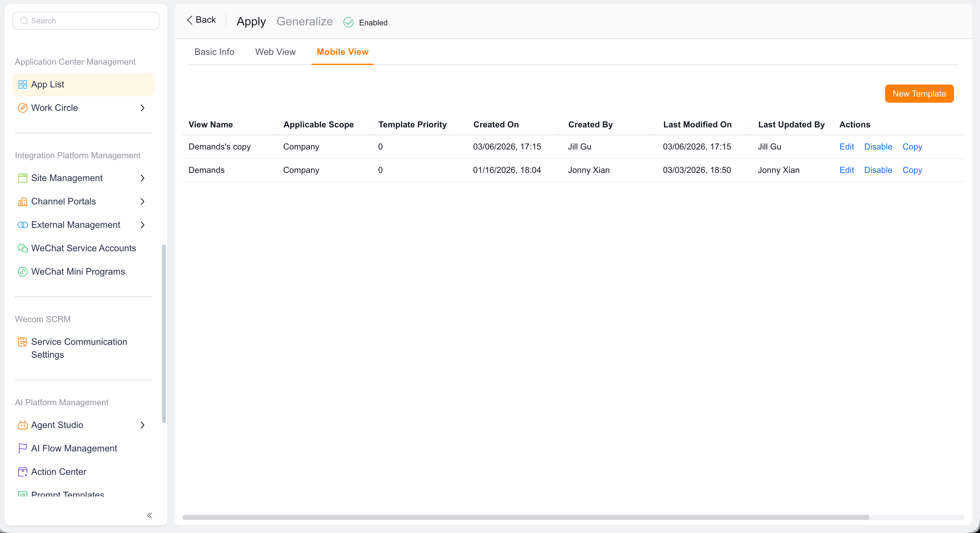Click the Last Updated By column header
The image size is (980, 533).
(x=791, y=125)
